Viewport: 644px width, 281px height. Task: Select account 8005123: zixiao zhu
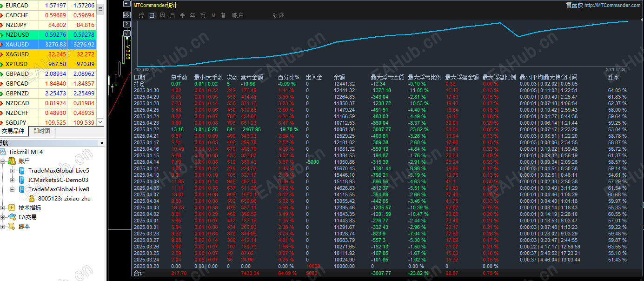[x=64, y=198]
